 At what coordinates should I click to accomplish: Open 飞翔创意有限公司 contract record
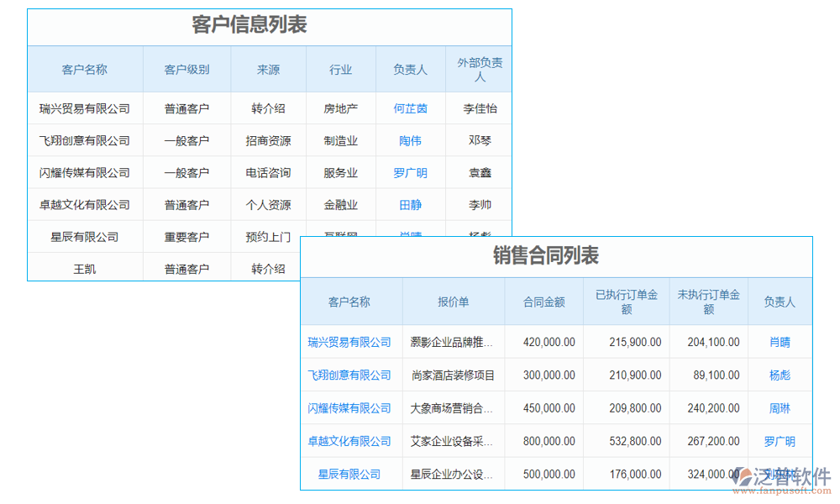point(349,375)
